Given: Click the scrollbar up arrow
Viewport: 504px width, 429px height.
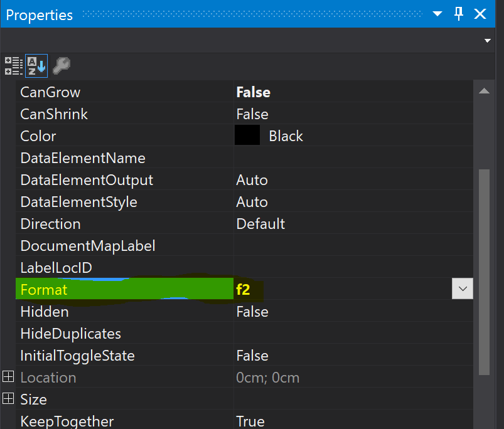Looking at the screenshot, I should pos(483,92).
